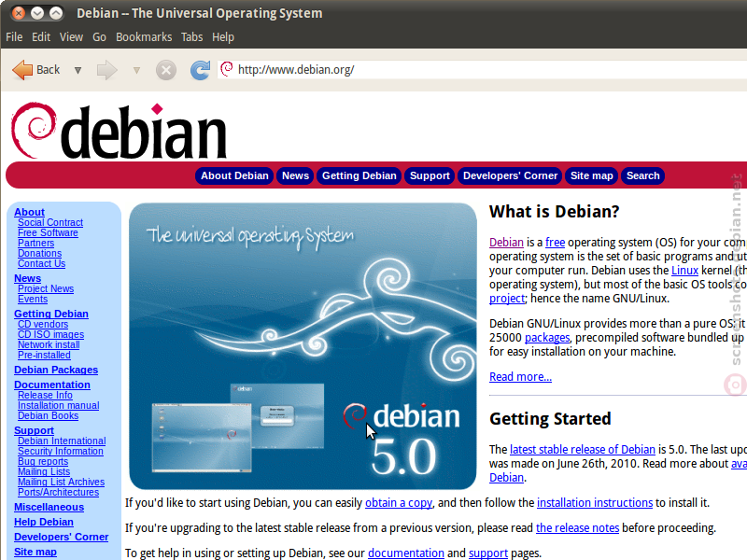747x560 pixels.
Task: Follow the support link in help sentence
Action: point(488,553)
